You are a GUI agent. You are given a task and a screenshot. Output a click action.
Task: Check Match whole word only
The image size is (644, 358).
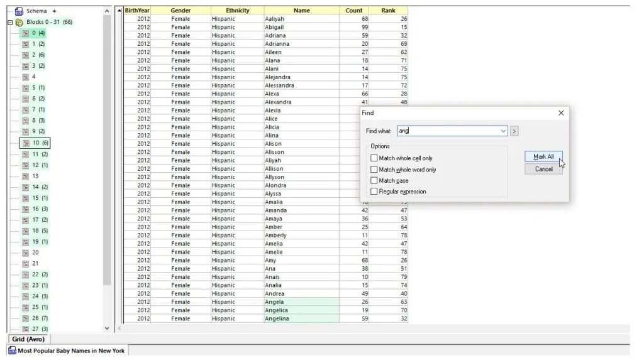coord(374,170)
